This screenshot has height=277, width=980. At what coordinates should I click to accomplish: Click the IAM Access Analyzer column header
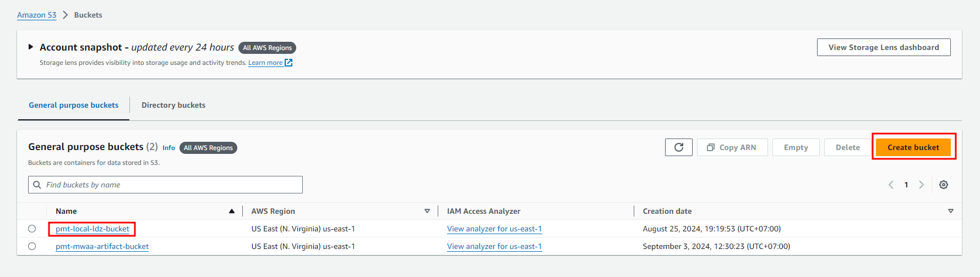click(483, 211)
